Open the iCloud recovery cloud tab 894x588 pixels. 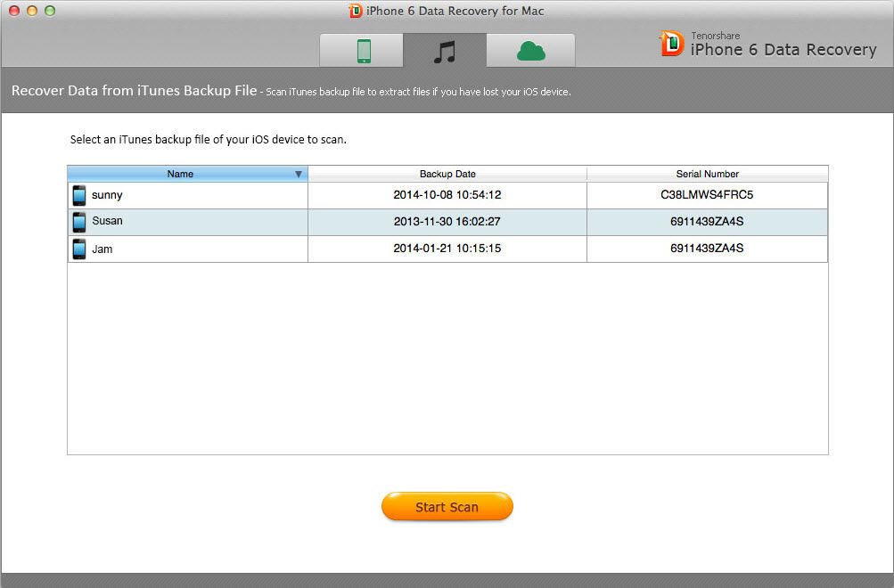[531, 51]
